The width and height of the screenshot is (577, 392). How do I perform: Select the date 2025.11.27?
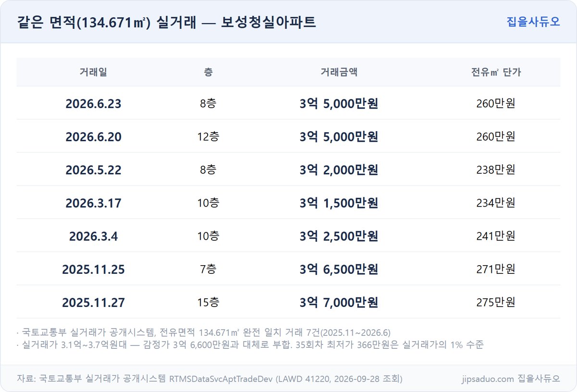click(x=93, y=303)
